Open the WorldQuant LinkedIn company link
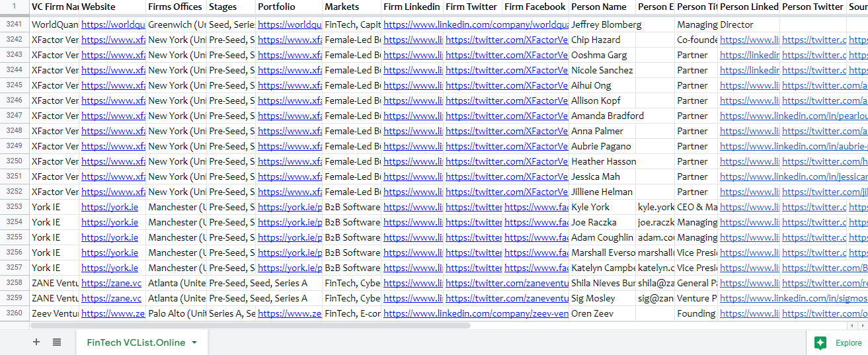Image resolution: width=868 pixels, height=355 pixels. (x=475, y=24)
